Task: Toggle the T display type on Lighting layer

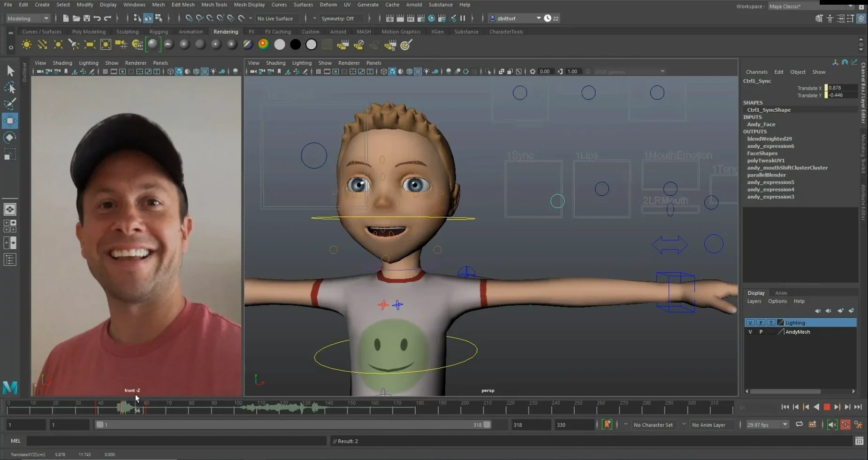Action: 771,323
